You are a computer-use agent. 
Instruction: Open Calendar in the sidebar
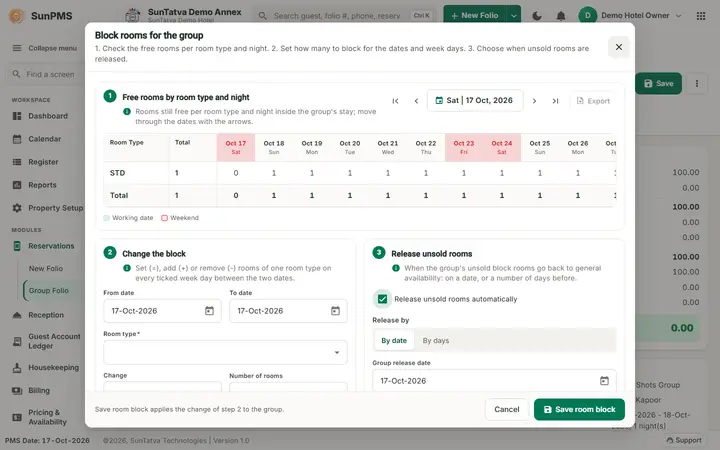[x=44, y=139]
